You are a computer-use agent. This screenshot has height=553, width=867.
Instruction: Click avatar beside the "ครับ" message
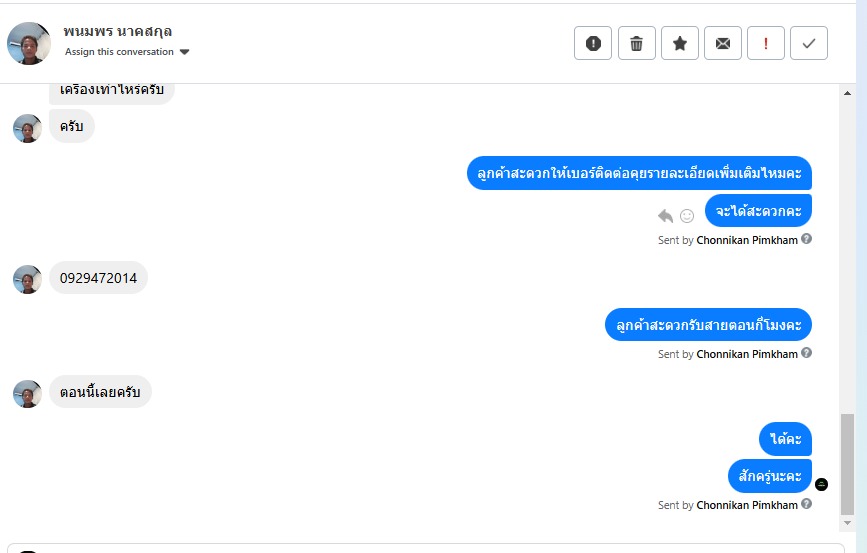[27, 128]
